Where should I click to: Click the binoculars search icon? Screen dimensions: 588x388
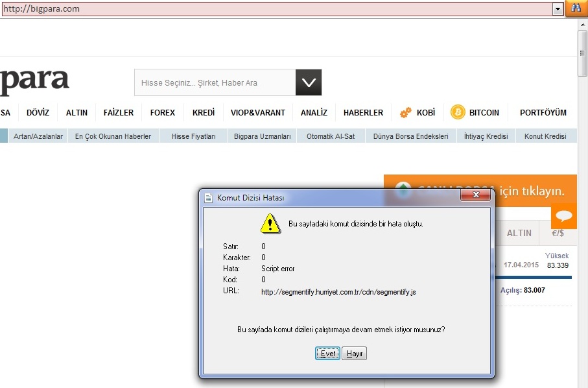[575, 8]
